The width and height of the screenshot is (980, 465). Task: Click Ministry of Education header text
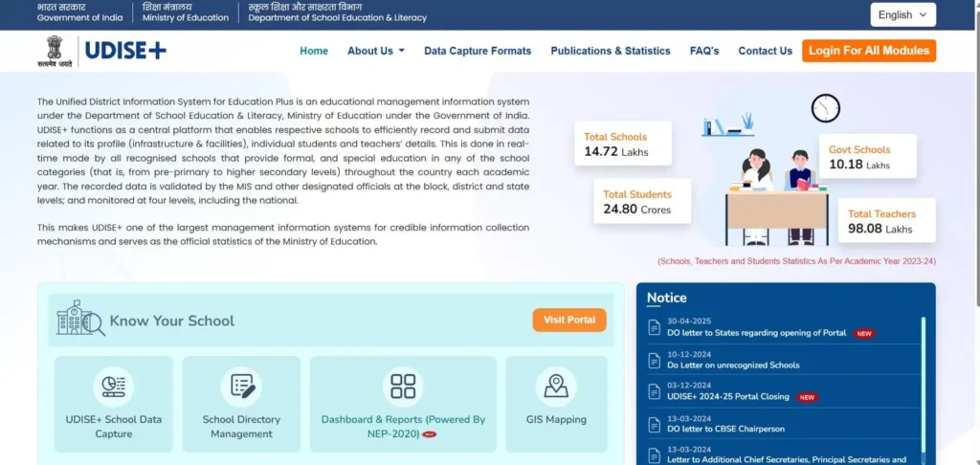(x=186, y=17)
